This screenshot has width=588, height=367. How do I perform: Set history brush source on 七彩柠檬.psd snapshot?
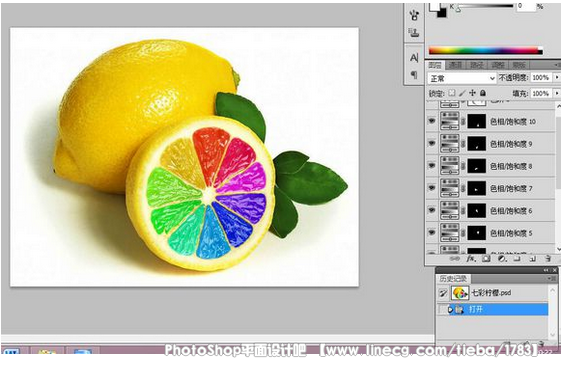tap(443, 293)
